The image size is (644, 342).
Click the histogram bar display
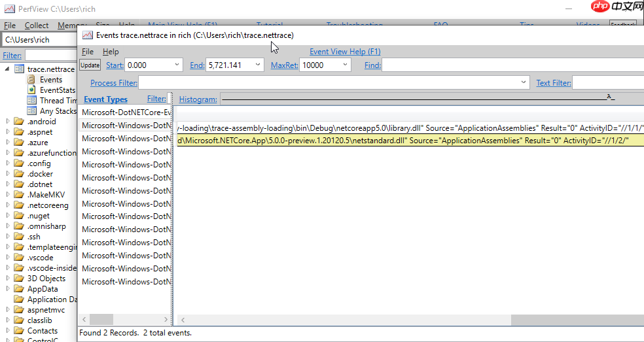click(432, 99)
